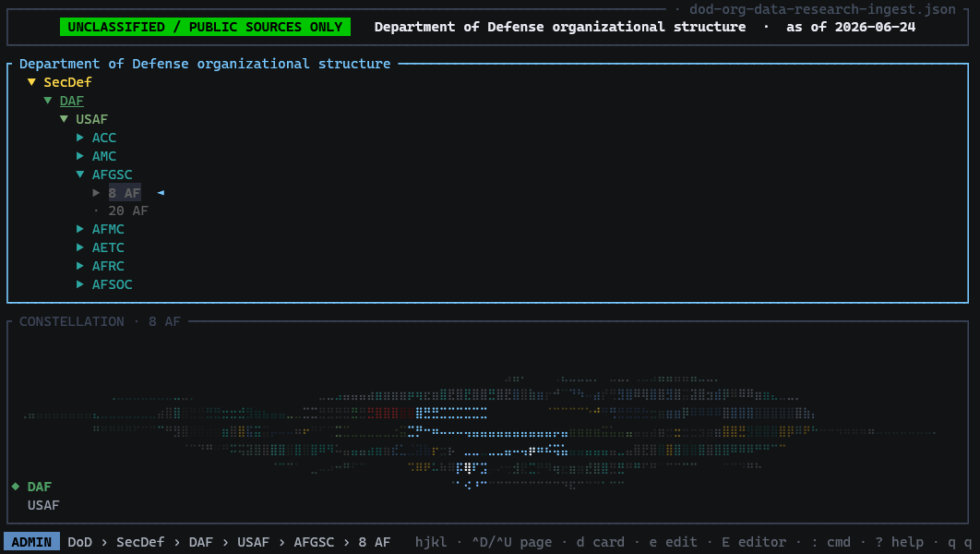Click USAF in the breadcrumb path
The image size is (980, 554).
tap(253, 542)
